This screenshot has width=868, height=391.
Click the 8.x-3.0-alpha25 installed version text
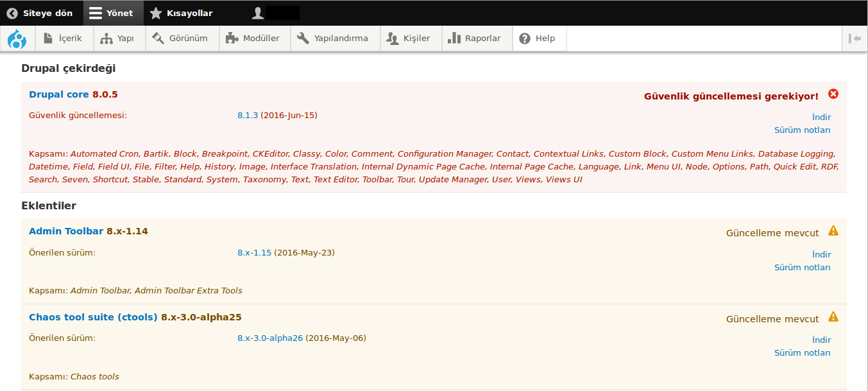[x=201, y=317]
